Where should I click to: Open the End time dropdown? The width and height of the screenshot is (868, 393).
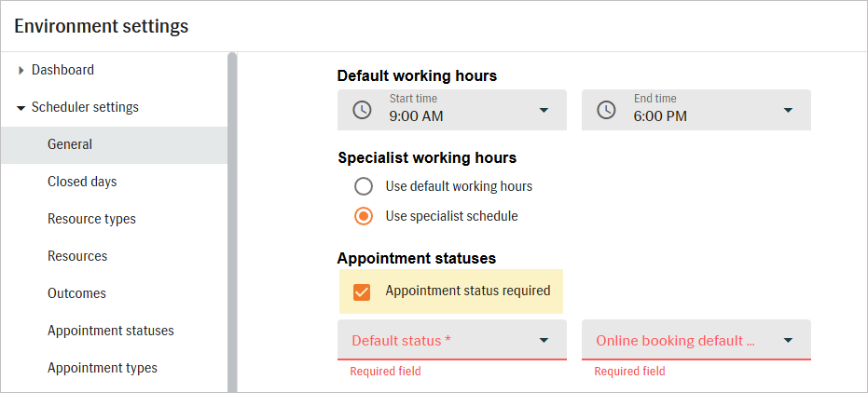788,110
